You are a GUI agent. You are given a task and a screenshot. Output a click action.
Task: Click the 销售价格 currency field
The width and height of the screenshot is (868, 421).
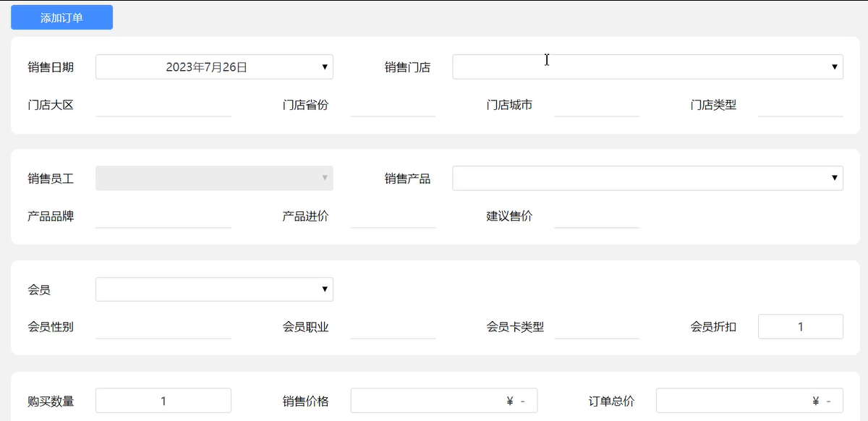pyautogui.click(x=444, y=401)
